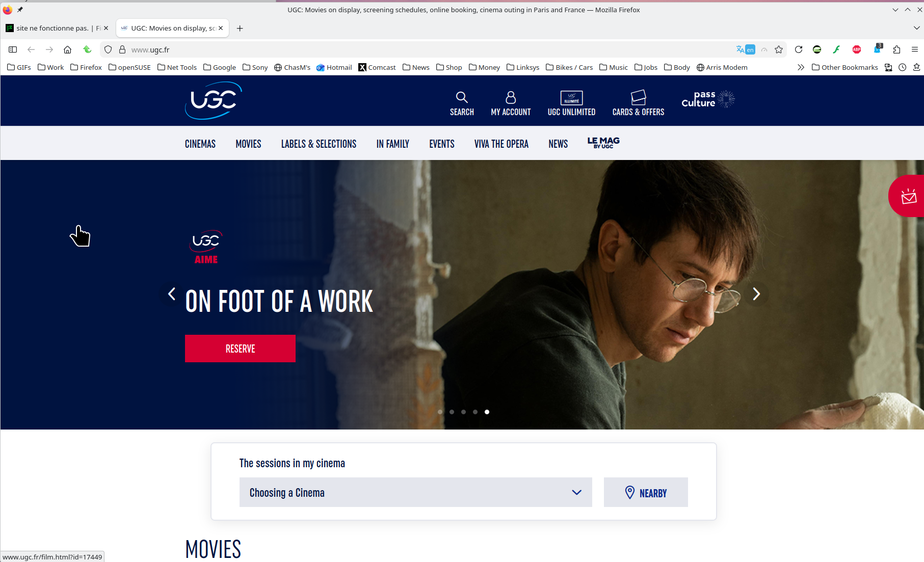Open the Pass Culture logo link

tap(708, 99)
